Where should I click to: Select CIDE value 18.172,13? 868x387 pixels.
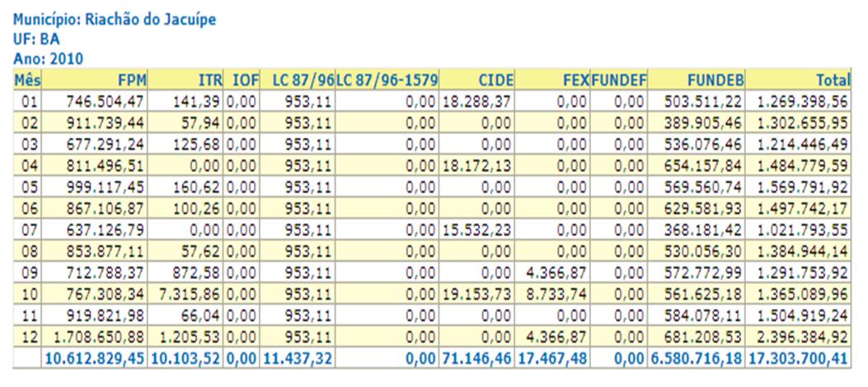pos(476,166)
